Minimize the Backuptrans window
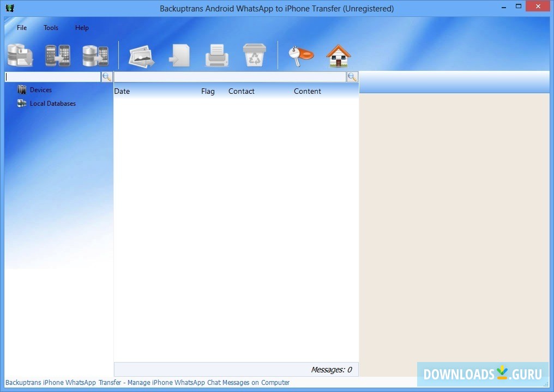The height and width of the screenshot is (392, 554). pyautogui.click(x=504, y=7)
